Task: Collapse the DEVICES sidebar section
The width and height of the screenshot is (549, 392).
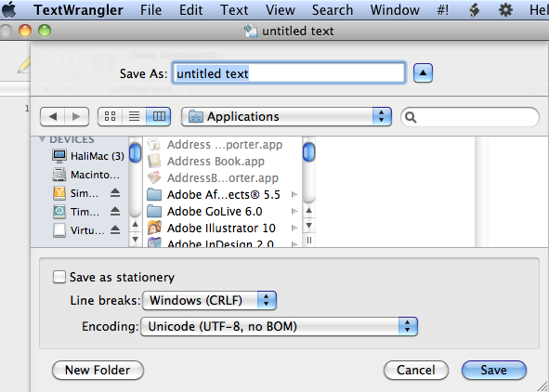Action: [x=43, y=139]
